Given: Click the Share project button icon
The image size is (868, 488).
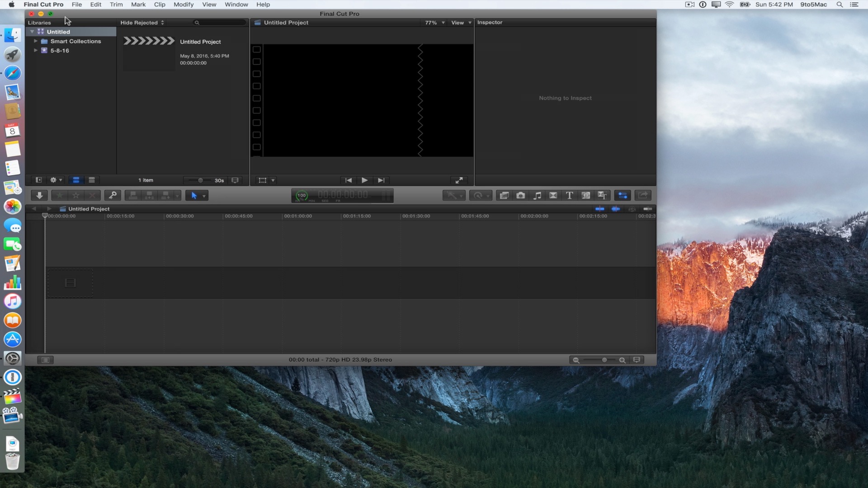Looking at the screenshot, I should 643,195.
